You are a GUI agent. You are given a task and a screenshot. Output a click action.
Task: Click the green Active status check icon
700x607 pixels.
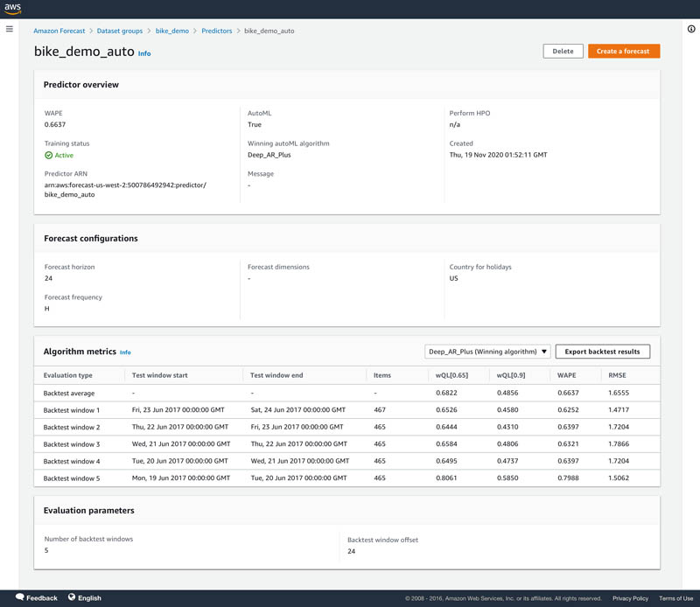[x=49, y=156]
